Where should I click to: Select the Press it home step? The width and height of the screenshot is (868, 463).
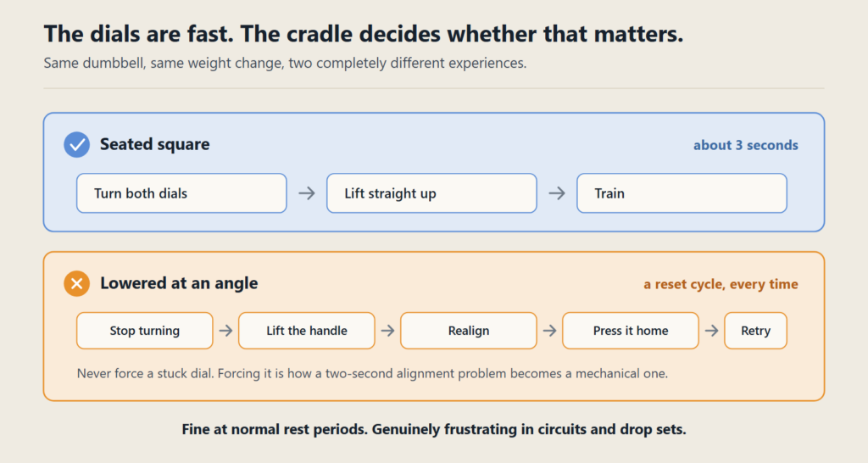click(x=631, y=331)
